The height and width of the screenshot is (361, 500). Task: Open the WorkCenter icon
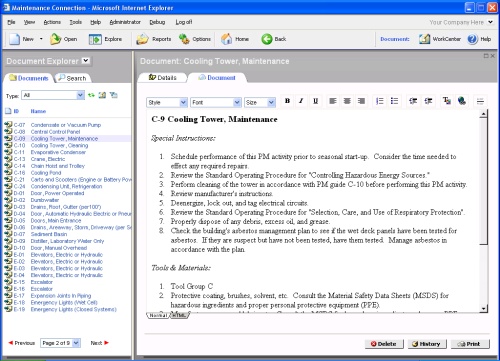pos(440,39)
